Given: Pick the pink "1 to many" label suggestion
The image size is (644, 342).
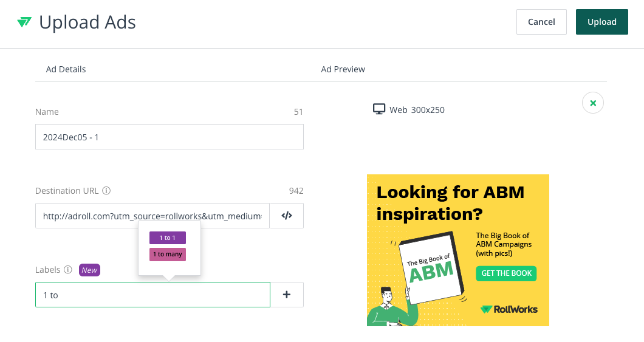Looking at the screenshot, I should (168, 255).
